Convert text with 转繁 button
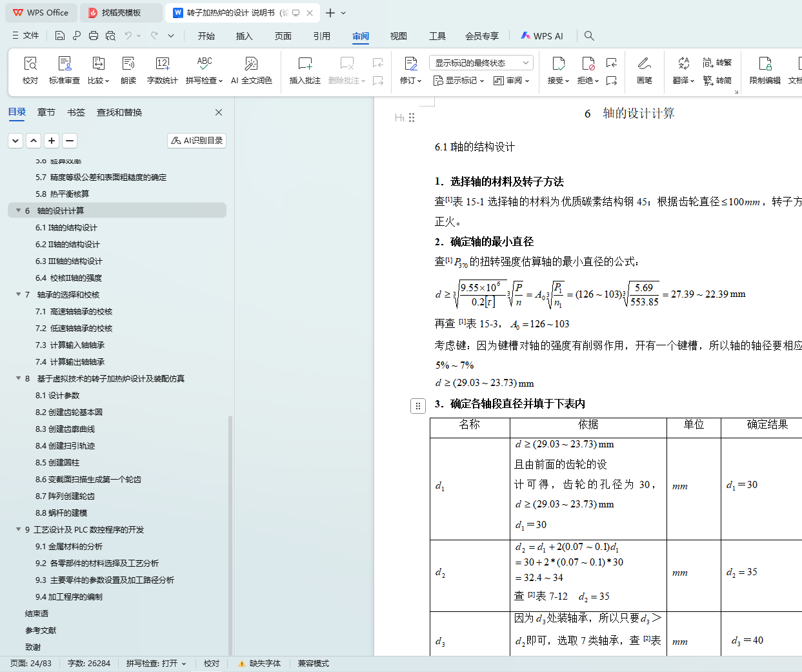 [717, 63]
